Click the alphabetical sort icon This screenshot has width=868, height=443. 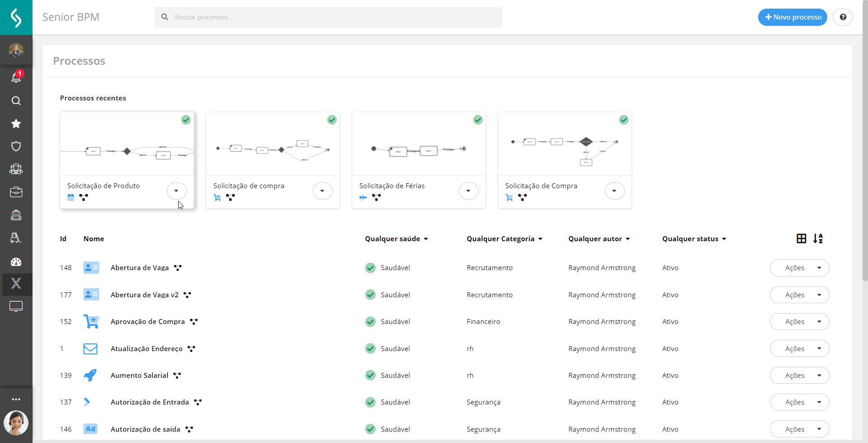tap(818, 238)
